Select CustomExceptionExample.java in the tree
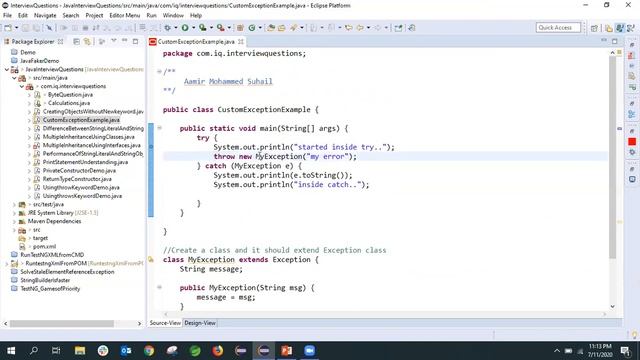Viewport: 640px width, 360px height. [81, 120]
